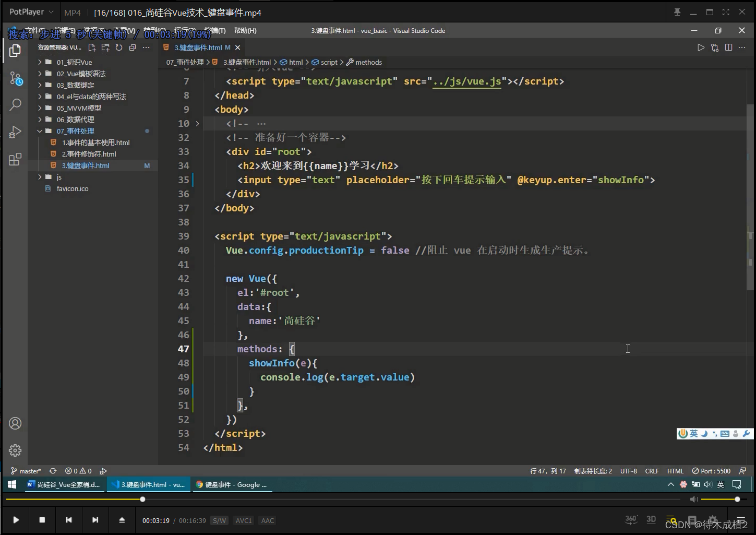Click the master branch in status bar
The height and width of the screenshot is (535, 756).
pos(26,471)
